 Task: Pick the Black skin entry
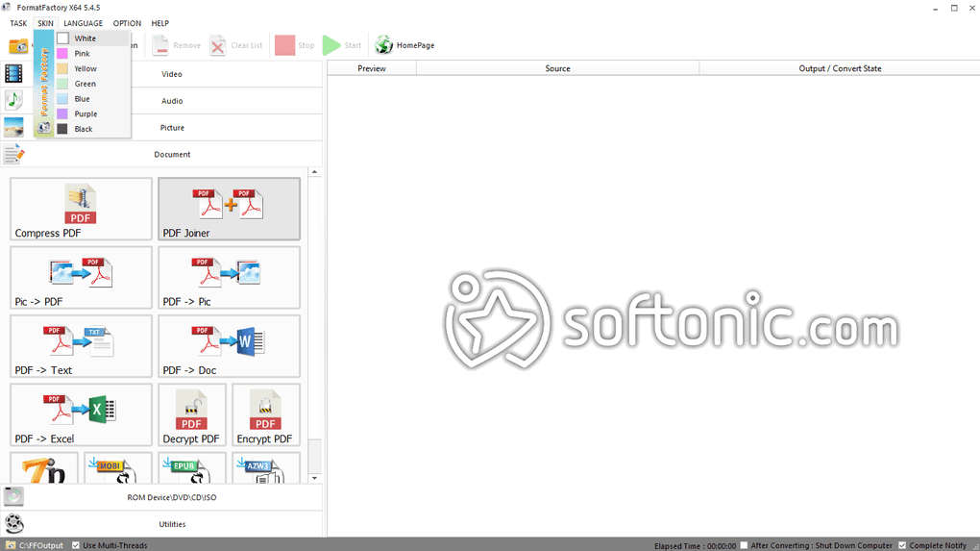(92, 129)
